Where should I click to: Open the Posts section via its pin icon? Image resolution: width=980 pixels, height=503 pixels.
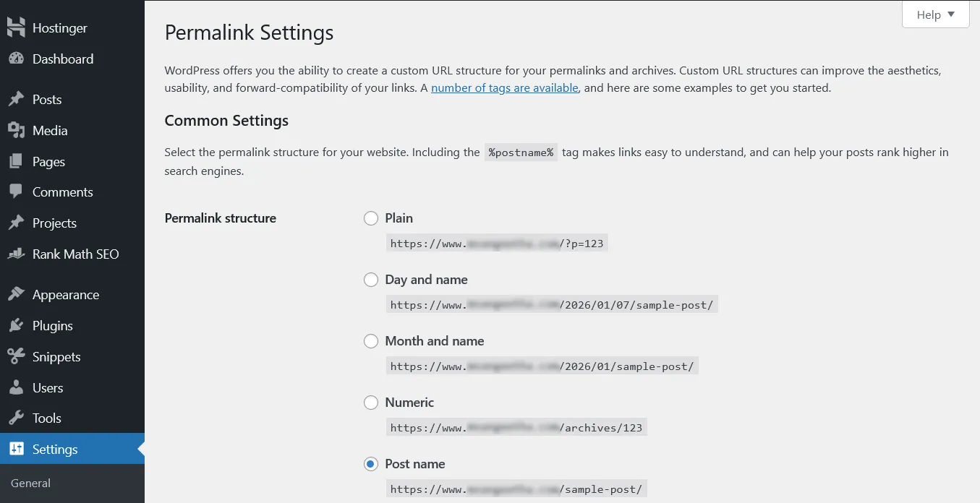coord(16,99)
